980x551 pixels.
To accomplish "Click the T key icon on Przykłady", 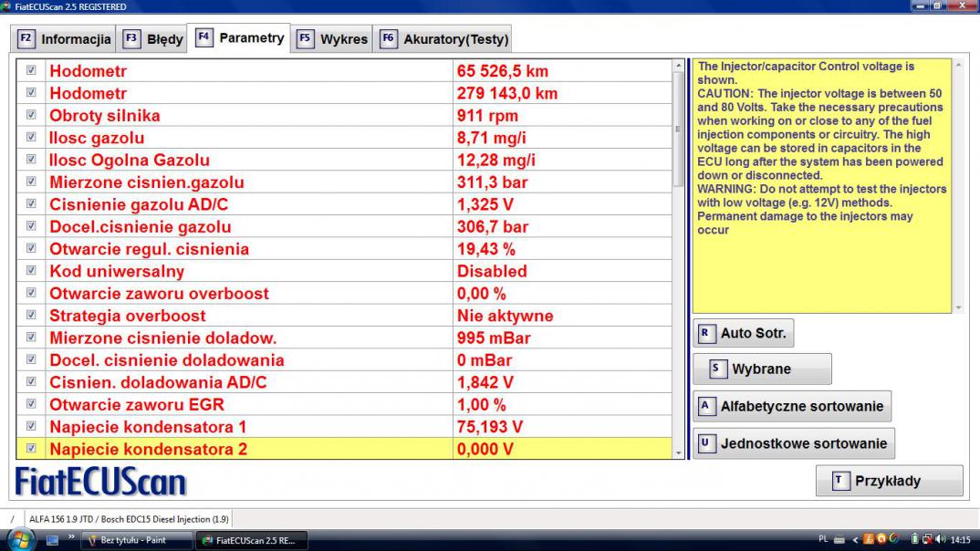I will pyautogui.click(x=841, y=481).
